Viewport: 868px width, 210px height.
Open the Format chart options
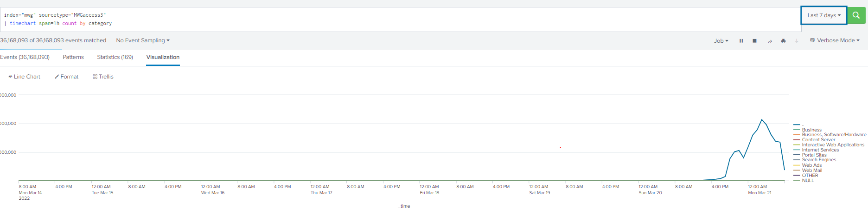tap(67, 77)
